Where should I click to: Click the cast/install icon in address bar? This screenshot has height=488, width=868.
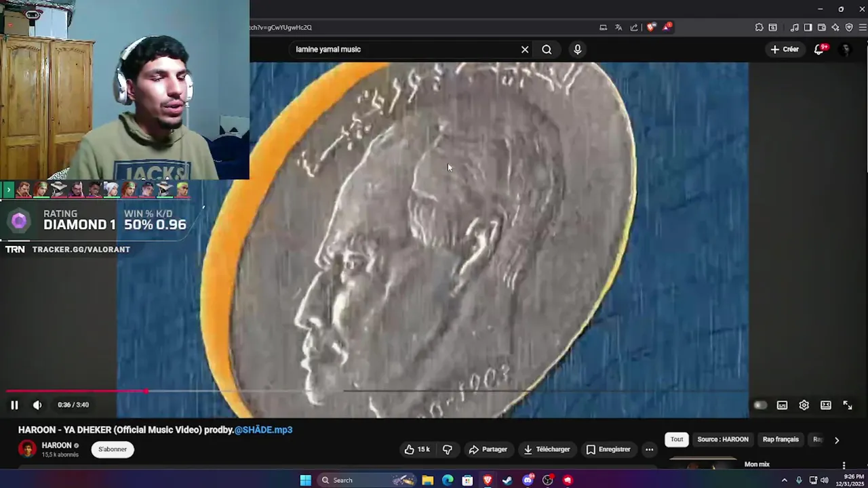(x=603, y=28)
